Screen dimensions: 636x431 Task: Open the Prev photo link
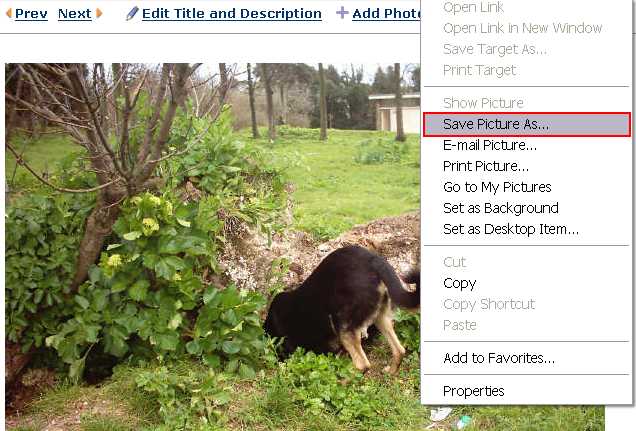(31, 13)
